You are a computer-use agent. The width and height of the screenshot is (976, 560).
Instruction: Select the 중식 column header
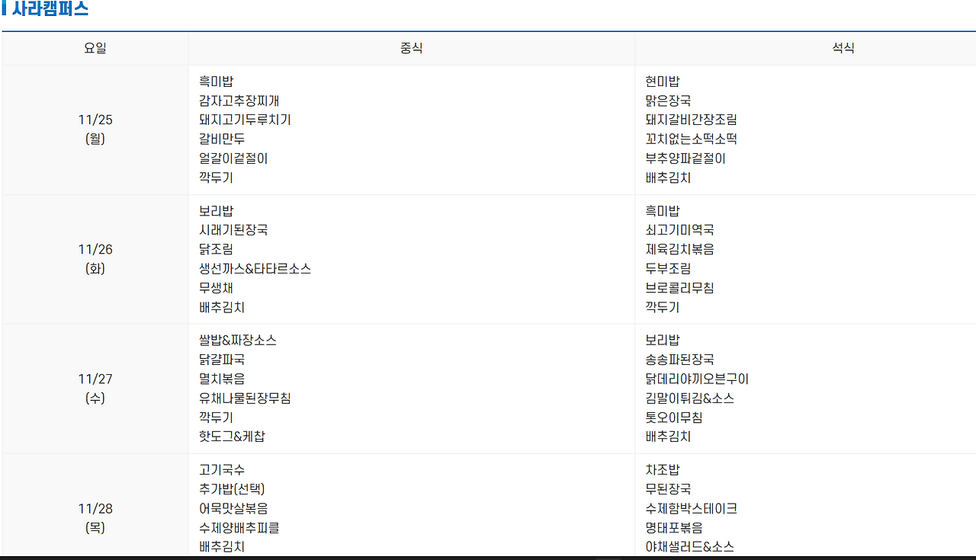[x=411, y=47]
